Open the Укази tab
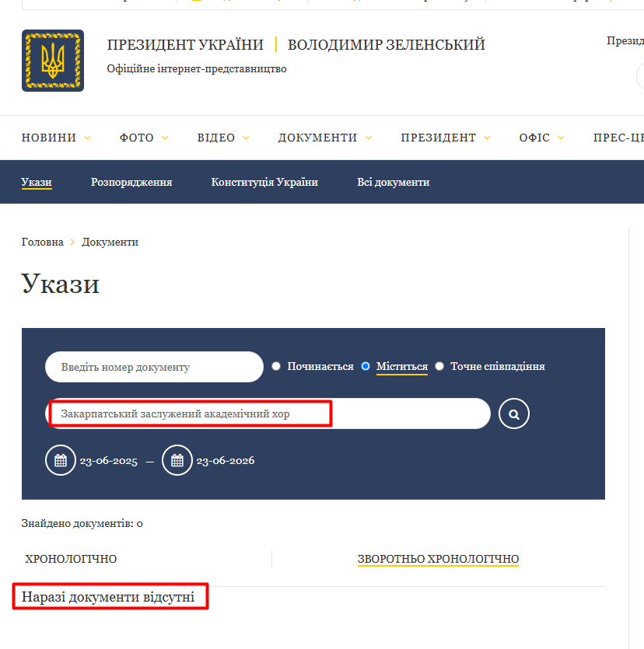This screenshot has width=644, height=649. click(x=37, y=182)
